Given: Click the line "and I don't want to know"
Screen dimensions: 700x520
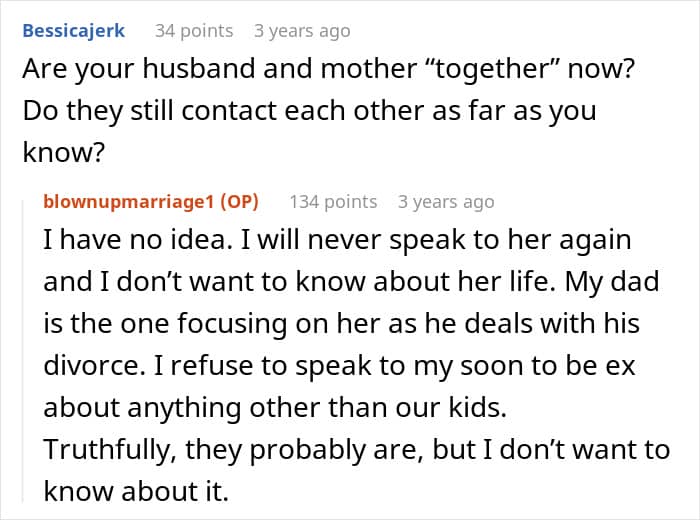Looking at the screenshot, I should (x=351, y=282).
